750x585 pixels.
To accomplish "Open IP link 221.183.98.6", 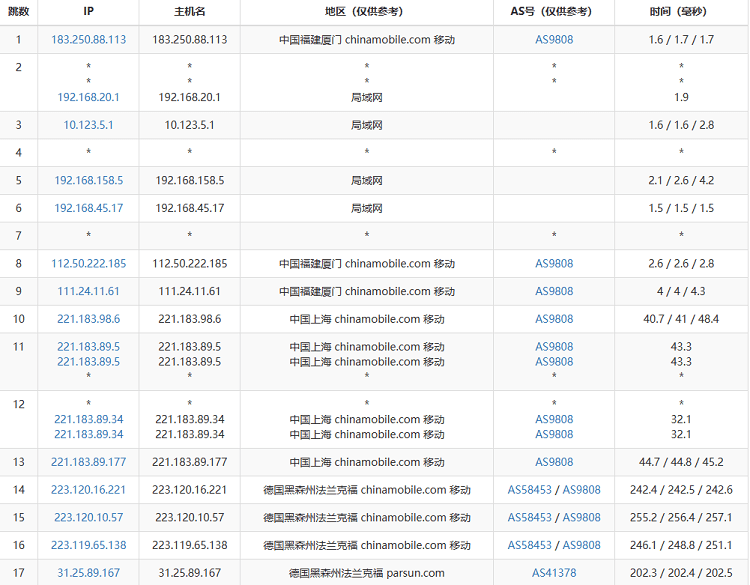I will [88, 319].
